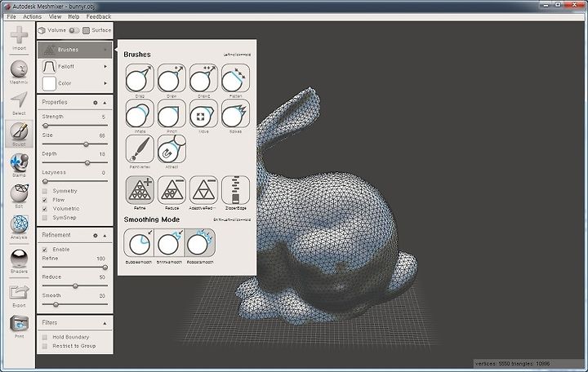The height and width of the screenshot is (372, 588).
Task: Collapse the Filters panel arrow
Action: [105, 323]
